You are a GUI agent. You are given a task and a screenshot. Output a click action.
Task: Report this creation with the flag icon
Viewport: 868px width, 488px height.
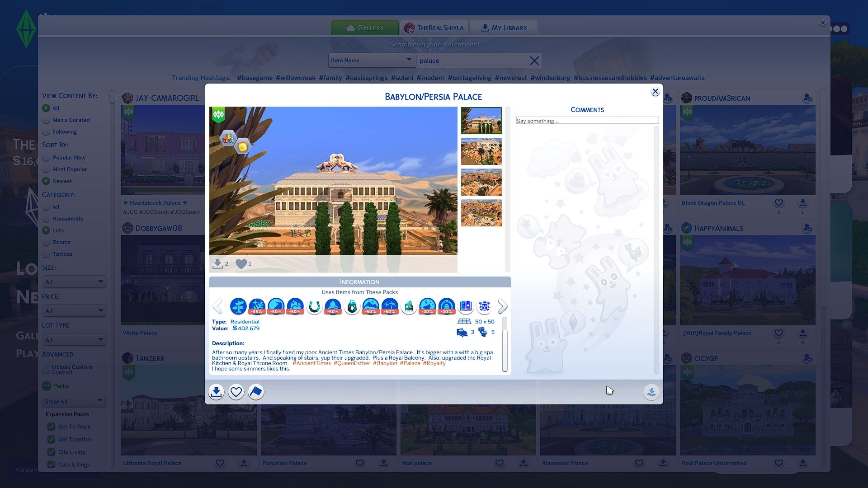[256, 392]
